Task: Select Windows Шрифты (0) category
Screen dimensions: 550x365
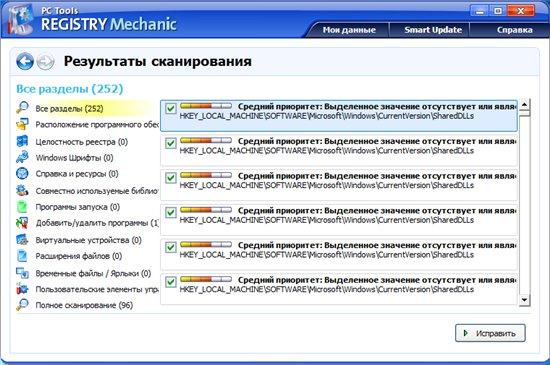Action: [74, 158]
